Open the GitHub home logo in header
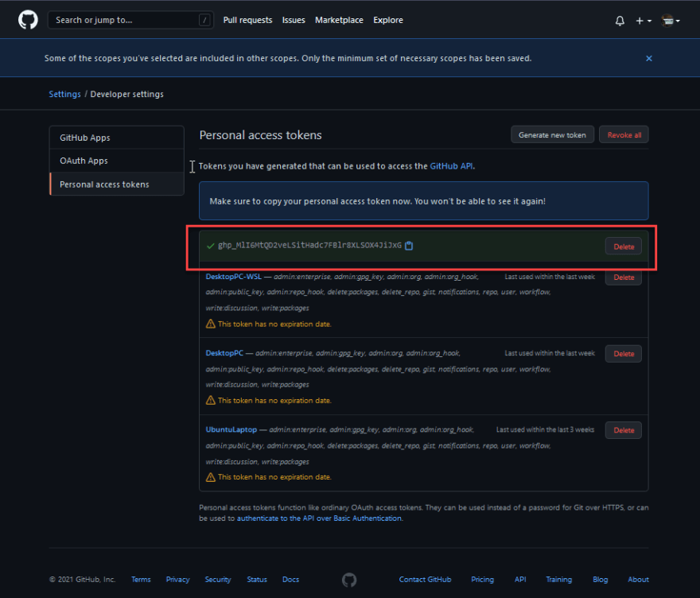 tap(28, 20)
